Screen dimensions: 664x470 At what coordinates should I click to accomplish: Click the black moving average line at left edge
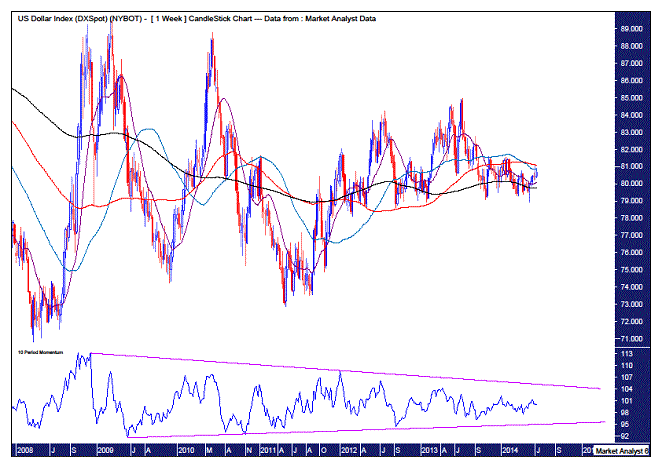tap(17, 91)
